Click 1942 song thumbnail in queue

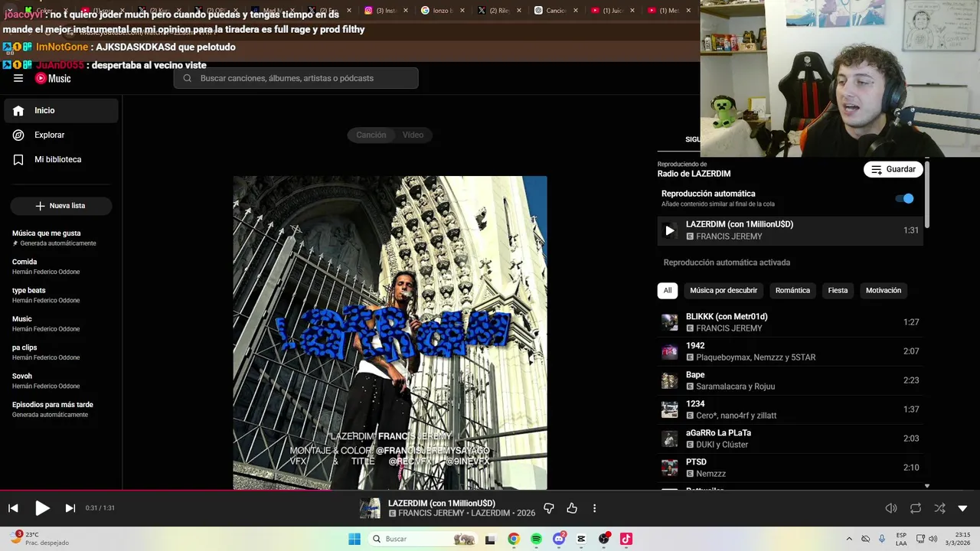[x=670, y=351]
